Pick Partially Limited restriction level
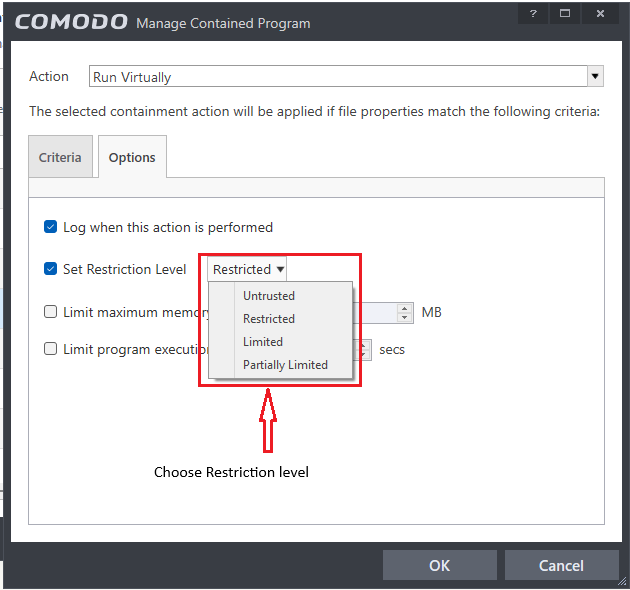This screenshot has width=630, height=590. pos(285,365)
